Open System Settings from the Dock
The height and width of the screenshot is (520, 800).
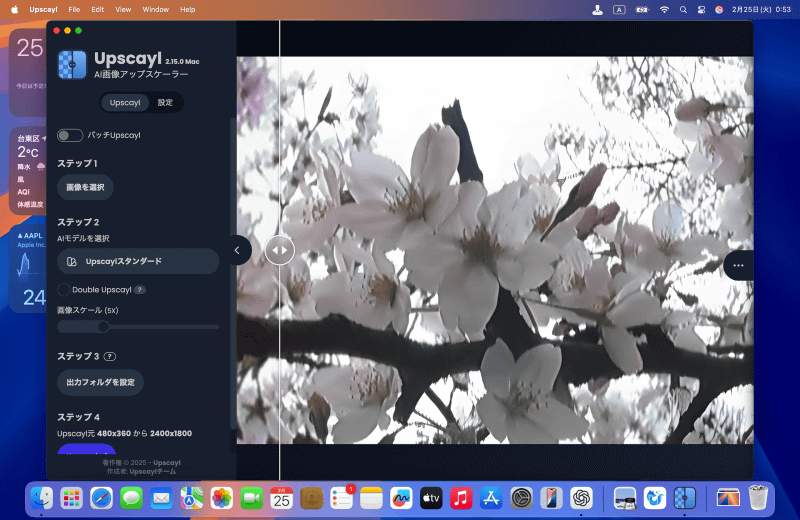point(521,498)
